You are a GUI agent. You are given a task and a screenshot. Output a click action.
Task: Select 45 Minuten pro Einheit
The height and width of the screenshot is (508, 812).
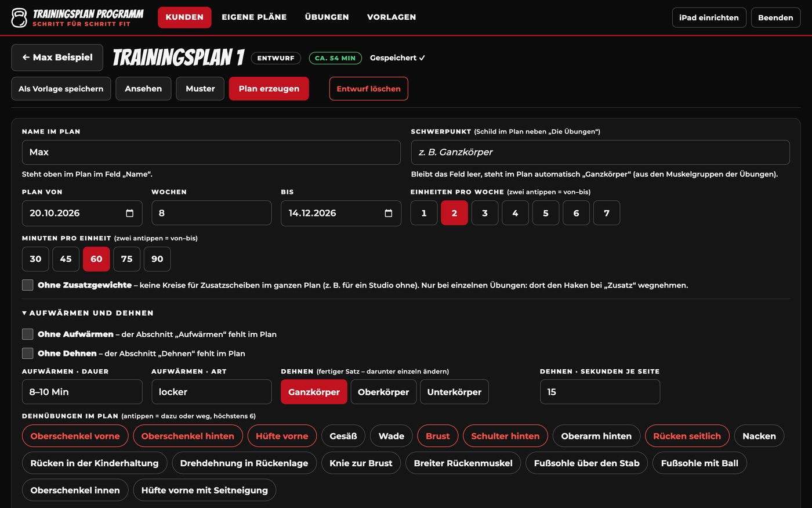pos(66,259)
